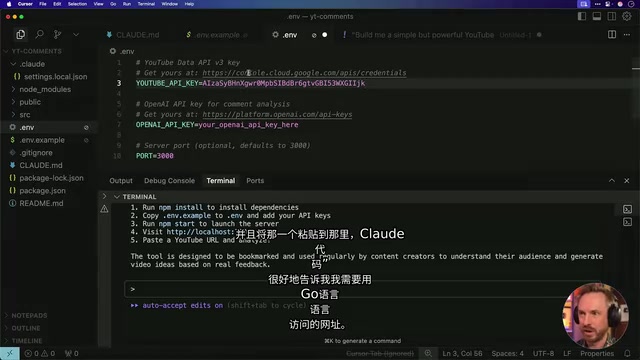
Task: Open the Ports status bar indicator
Action: [71, 353]
